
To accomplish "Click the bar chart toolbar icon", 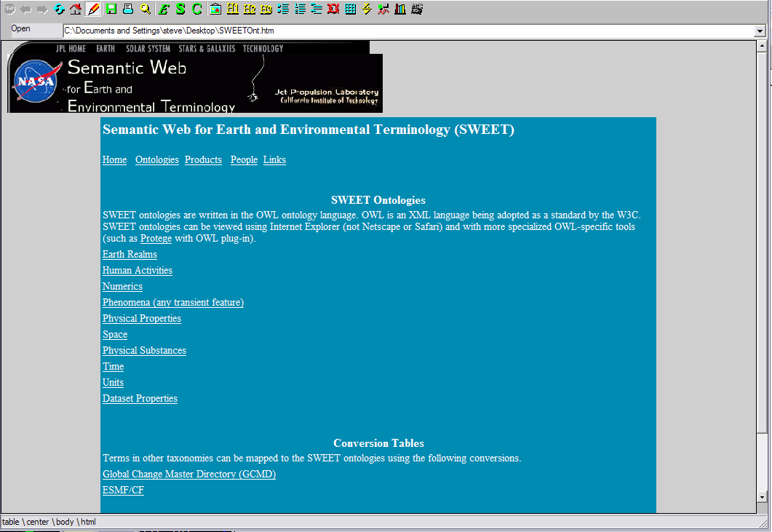I will click(399, 9).
